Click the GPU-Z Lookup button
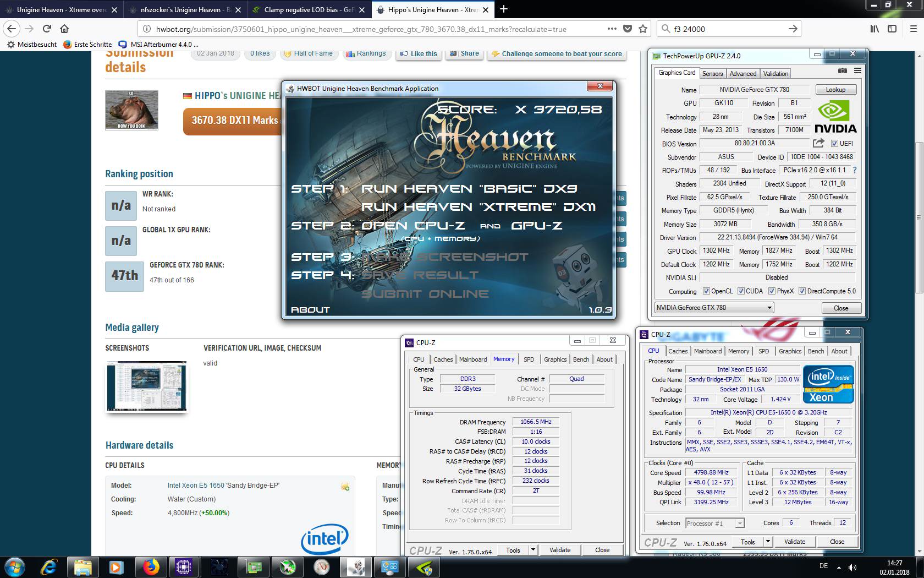Screen dimensions: 924x578 tap(835, 90)
